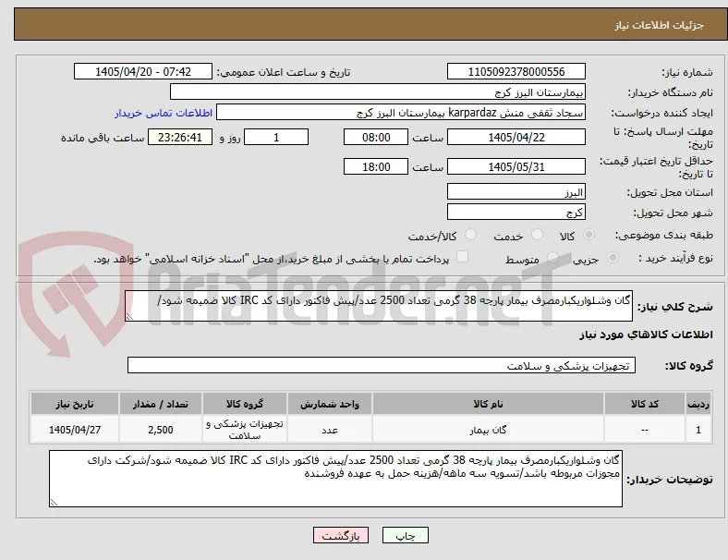Click the توضیحات خریدار label
Image resolution: width=728 pixels, height=560 pixels.
pos(670,480)
